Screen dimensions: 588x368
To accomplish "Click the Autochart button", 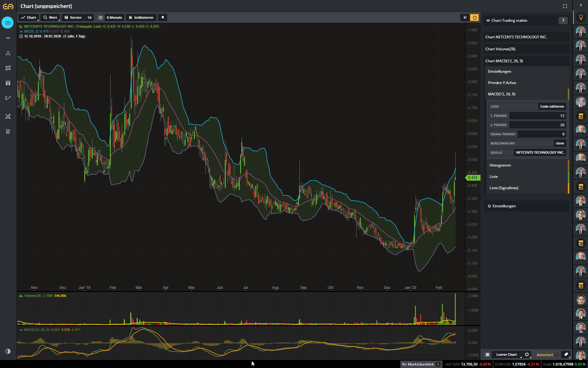I will (x=545, y=355).
